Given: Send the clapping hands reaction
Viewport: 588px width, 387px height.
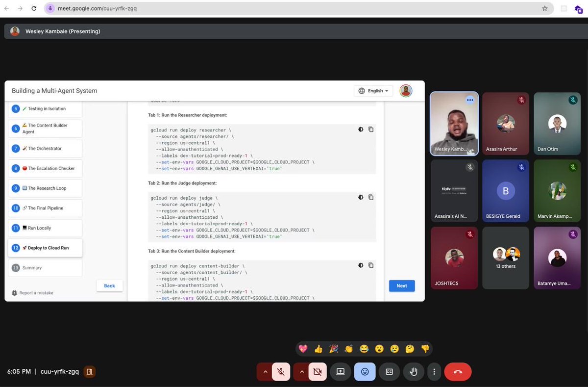Looking at the screenshot, I should [348, 349].
